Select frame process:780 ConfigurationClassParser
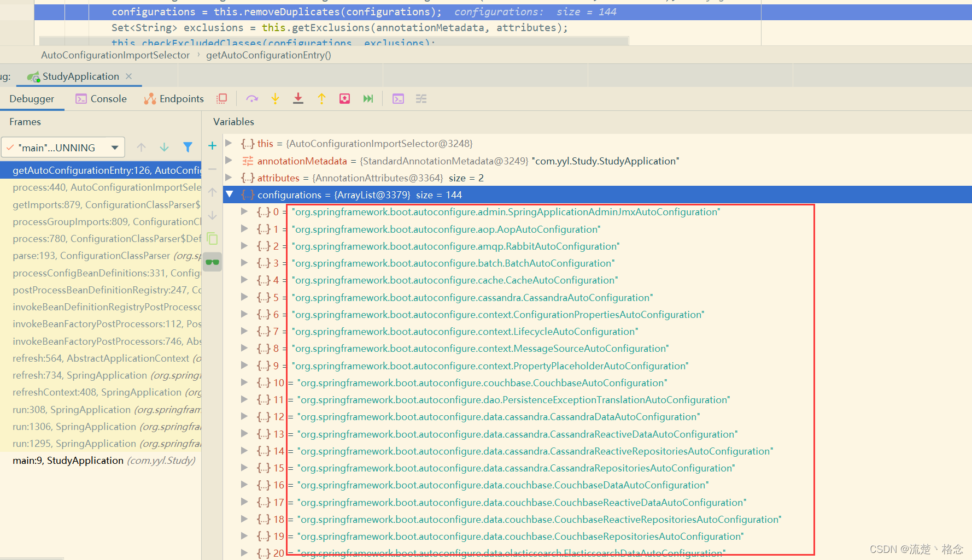This screenshot has width=972, height=560. (x=101, y=239)
